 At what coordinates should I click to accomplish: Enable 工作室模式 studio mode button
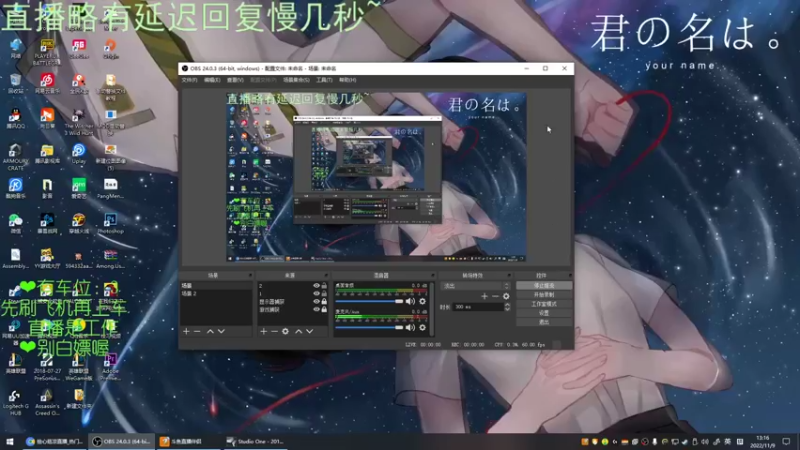coord(544,304)
